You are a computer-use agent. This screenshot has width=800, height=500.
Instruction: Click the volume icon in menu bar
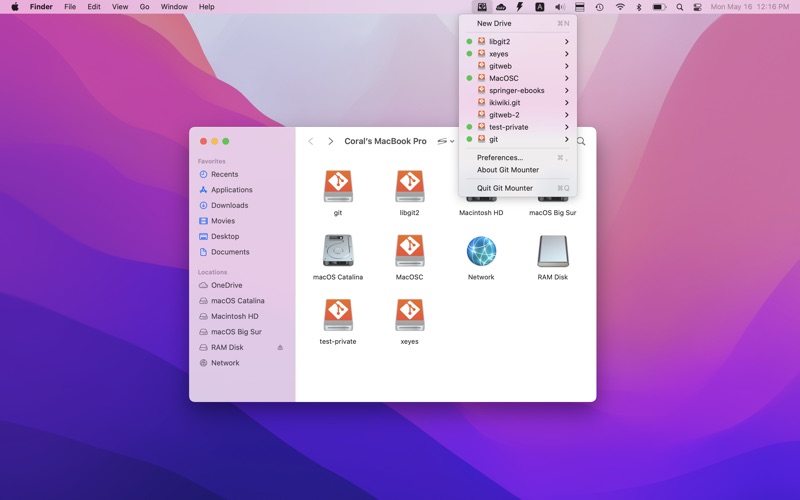tap(560, 7)
